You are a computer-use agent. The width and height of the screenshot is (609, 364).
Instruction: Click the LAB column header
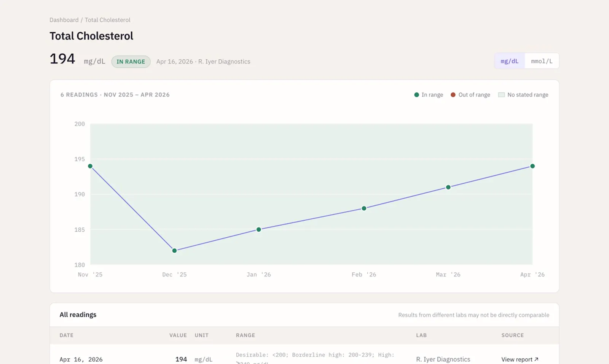pos(421,335)
